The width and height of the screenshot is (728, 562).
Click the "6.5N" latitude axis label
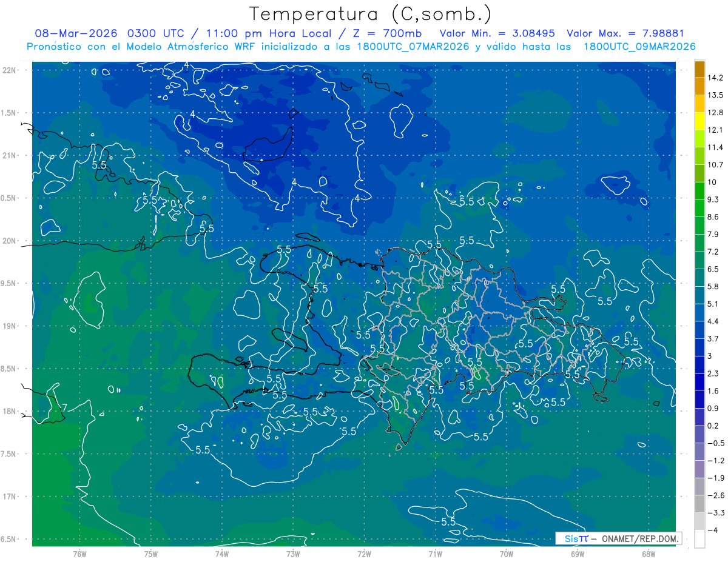click(x=8, y=539)
